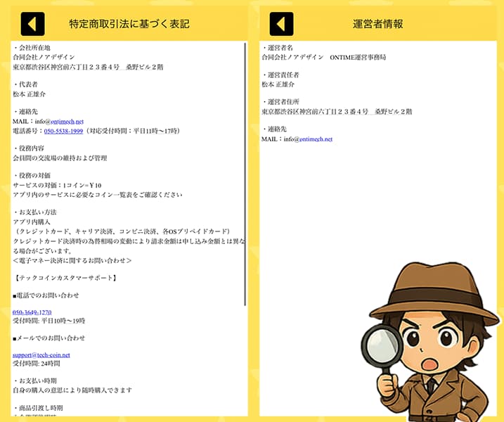Click the left panel vertical scrollbar

245,176
